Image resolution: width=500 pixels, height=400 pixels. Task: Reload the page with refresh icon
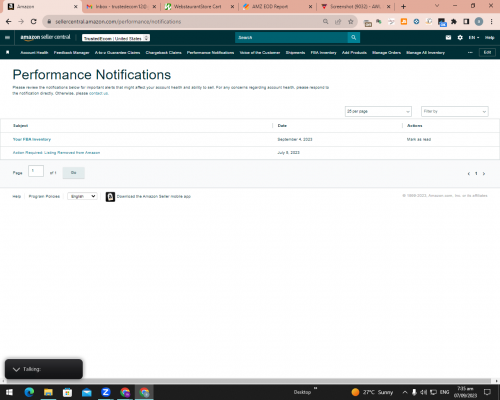tap(33, 22)
